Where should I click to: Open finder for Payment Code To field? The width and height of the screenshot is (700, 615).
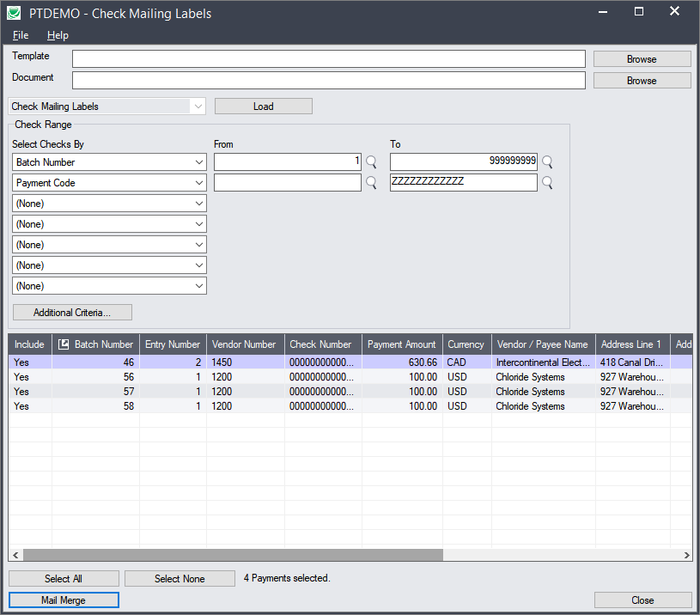(x=547, y=182)
